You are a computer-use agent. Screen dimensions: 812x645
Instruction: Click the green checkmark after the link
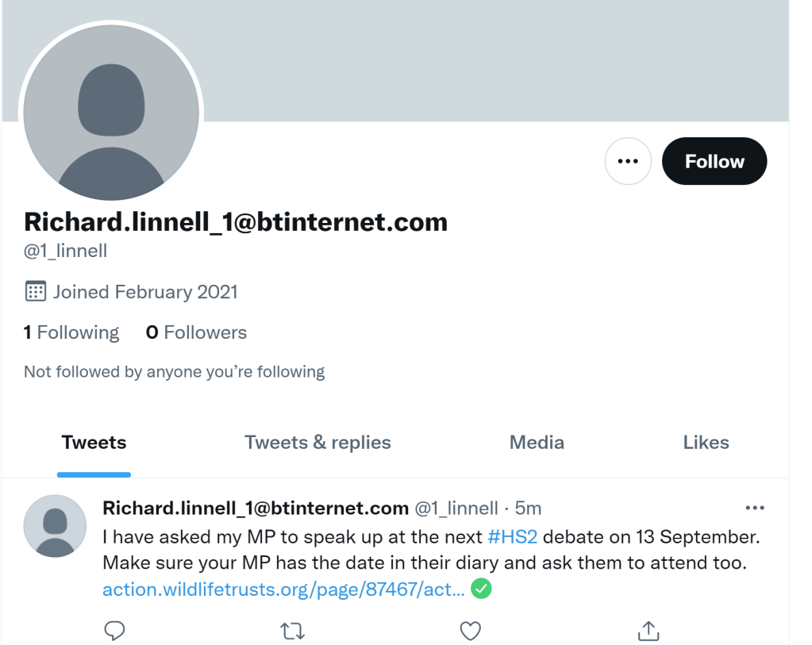click(481, 589)
